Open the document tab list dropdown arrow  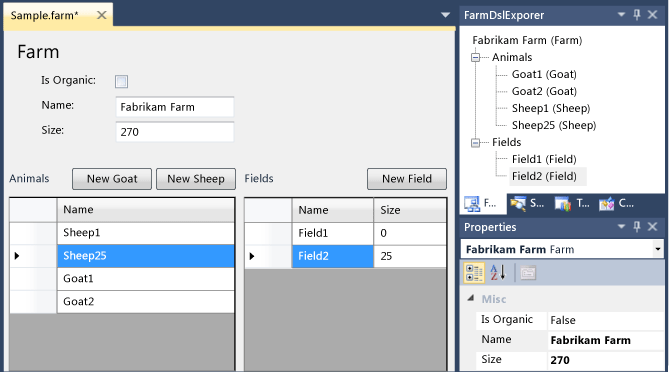click(445, 15)
